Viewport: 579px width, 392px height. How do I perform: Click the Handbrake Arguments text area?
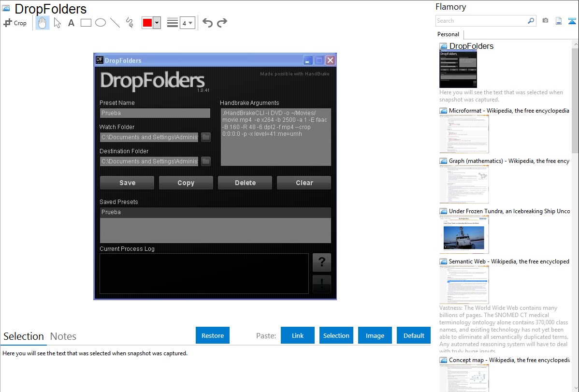click(276, 137)
